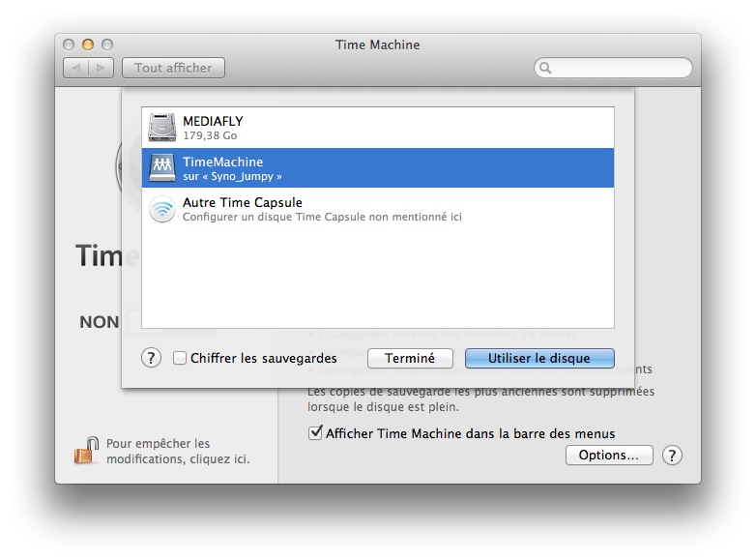Image resolution: width=756 pixels, height=560 pixels.
Task: Open help from the sheet's question mark
Action: point(151,358)
